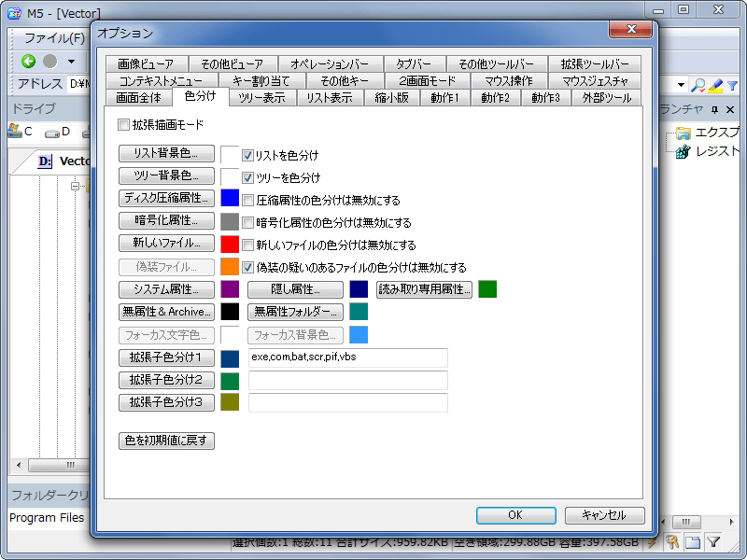
Task: Open the ファイル(F) menu
Action: coord(54,37)
